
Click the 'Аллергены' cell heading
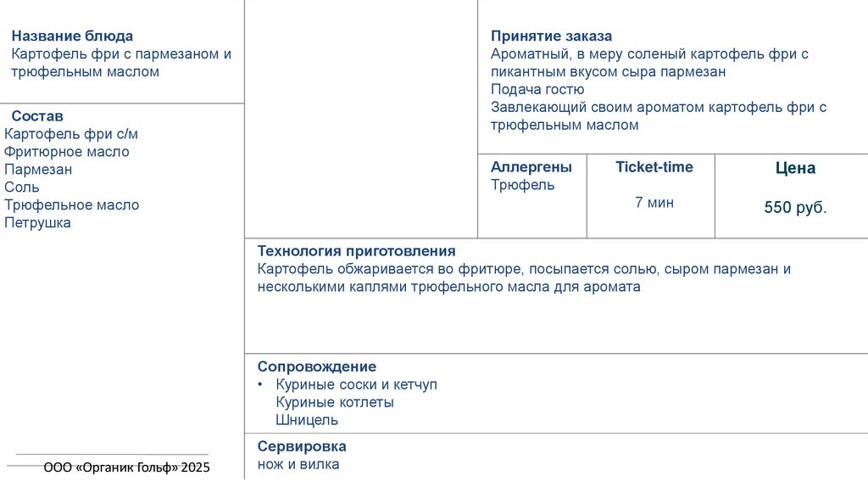[x=531, y=167]
